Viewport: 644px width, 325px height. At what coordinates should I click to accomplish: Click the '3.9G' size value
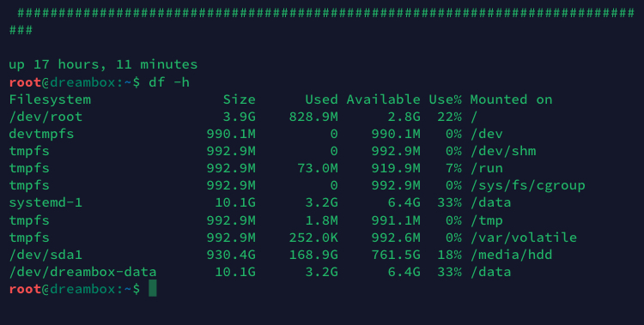click(239, 117)
